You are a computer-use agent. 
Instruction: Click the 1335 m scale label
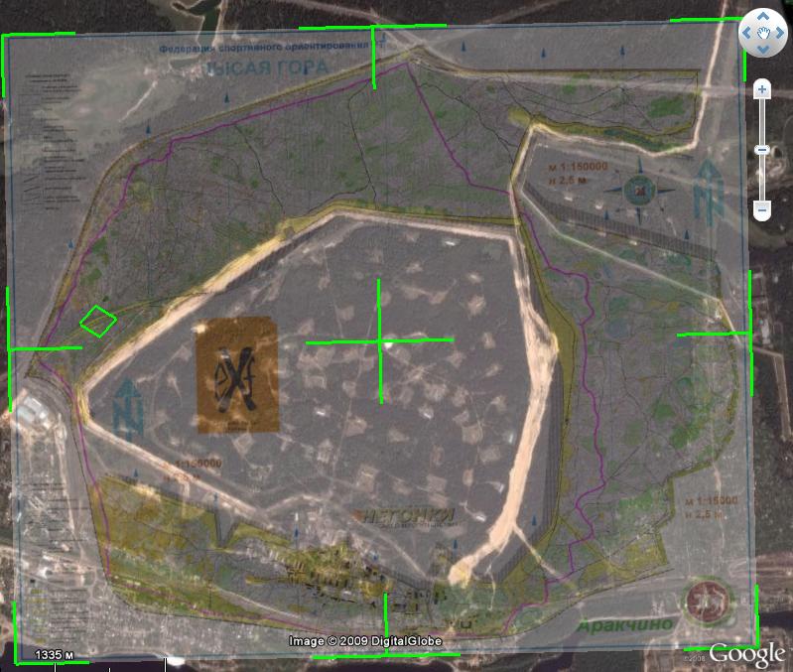pyautogui.click(x=56, y=655)
